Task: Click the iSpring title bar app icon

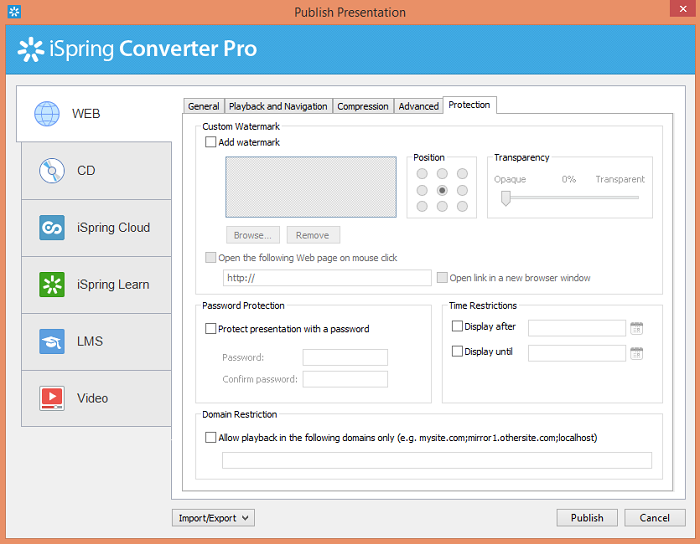Action: point(14,12)
